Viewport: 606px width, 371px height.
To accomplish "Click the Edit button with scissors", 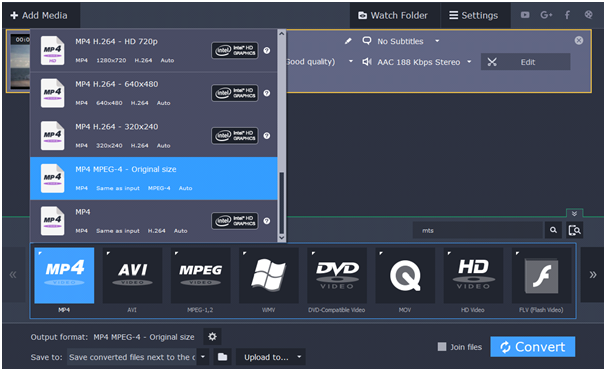I will click(525, 62).
